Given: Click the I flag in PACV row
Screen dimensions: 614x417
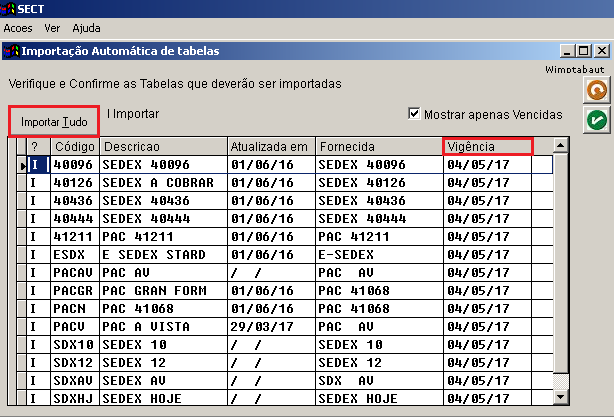Looking at the screenshot, I should coord(38,327).
